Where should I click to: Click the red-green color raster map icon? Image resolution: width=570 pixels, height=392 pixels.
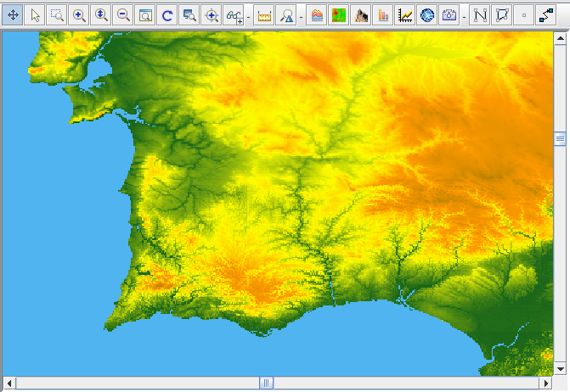point(339,15)
